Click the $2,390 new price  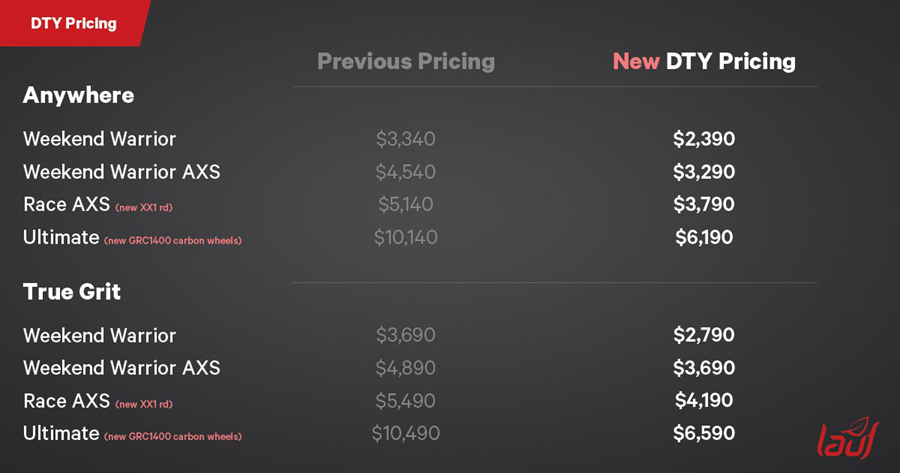tap(704, 139)
